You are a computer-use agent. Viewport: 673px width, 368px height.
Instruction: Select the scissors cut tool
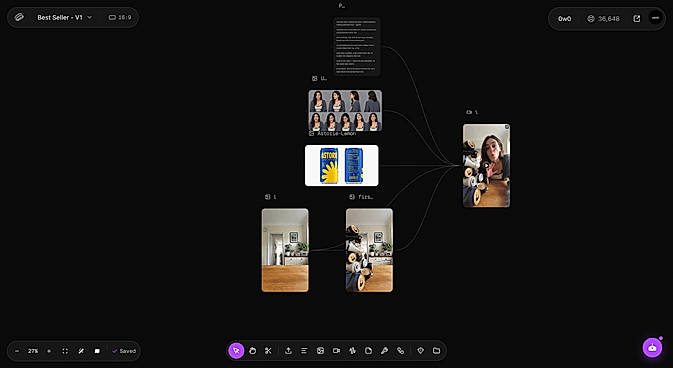tap(268, 351)
